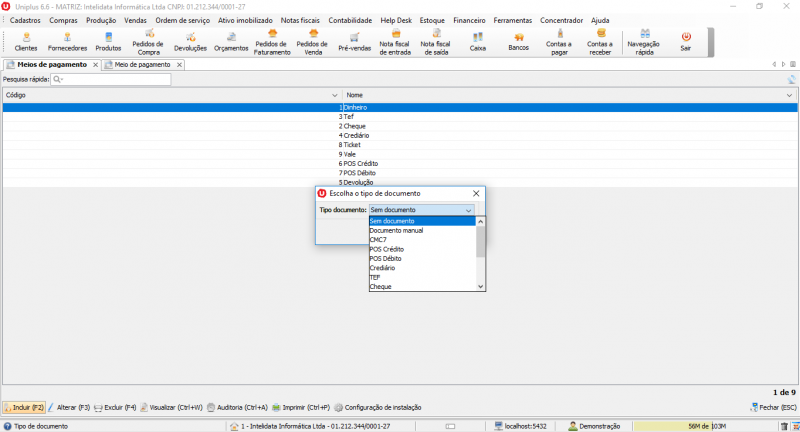The height and width of the screenshot is (432, 800).
Task: Click the dropdown list scrollbar down arrow
Action: [480, 287]
